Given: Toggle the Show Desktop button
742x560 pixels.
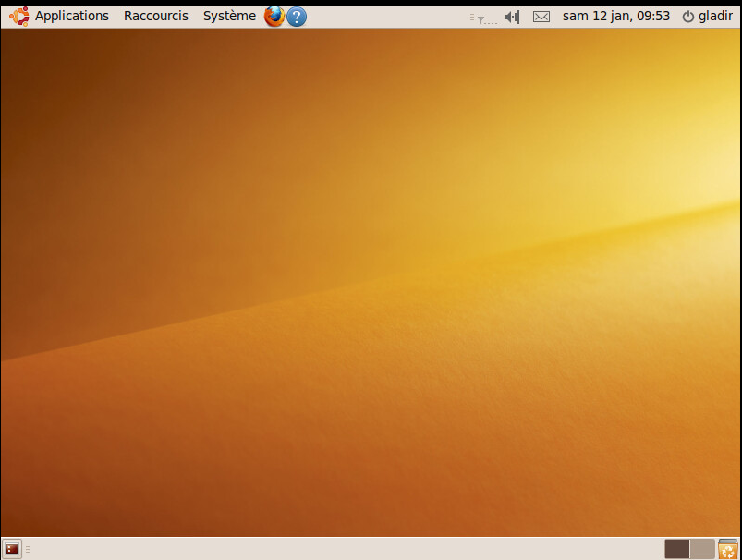Looking at the screenshot, I should (x=12, y=549).
